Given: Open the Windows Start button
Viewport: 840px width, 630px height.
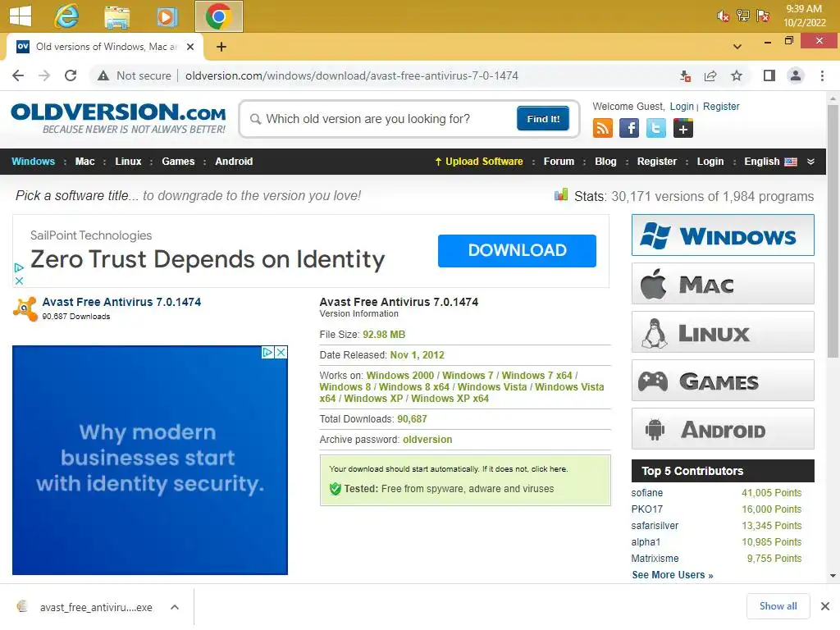Looking at the screenshot, I should tap(21, 16).
